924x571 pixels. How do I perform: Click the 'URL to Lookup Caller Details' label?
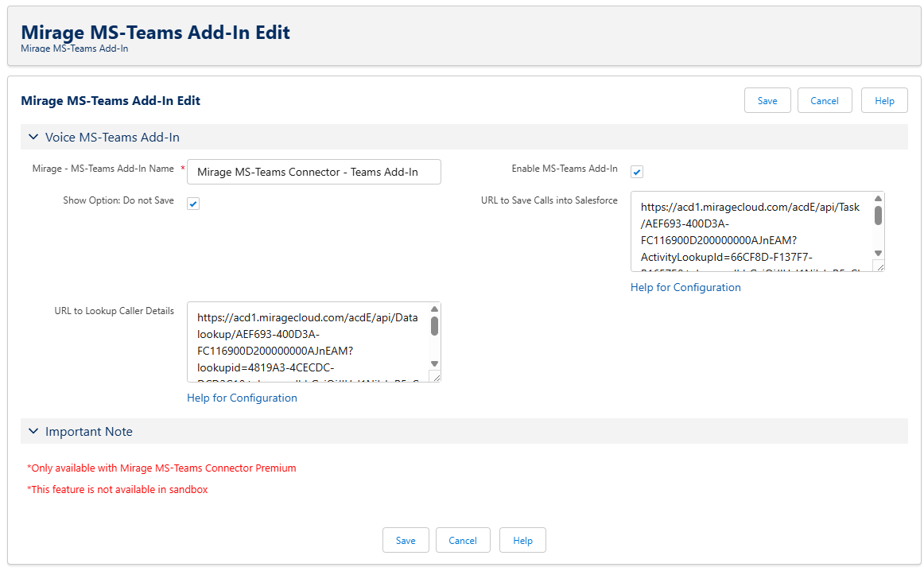[115, 310]
